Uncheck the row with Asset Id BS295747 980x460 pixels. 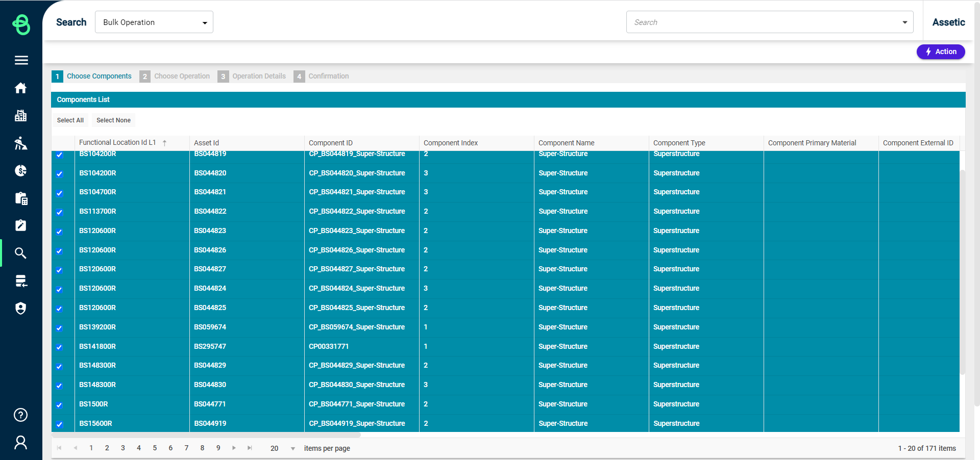click(59, 347)
